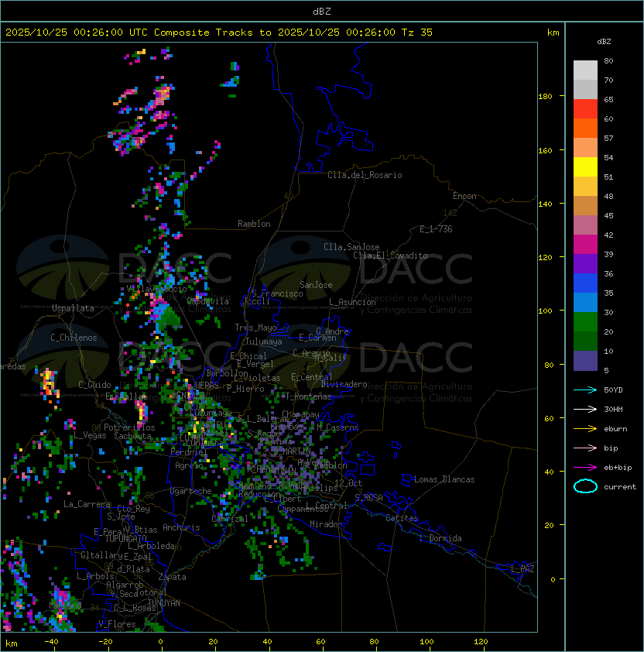The height and width of the screenshot is (652, 644).
Task: Click the '-40' tick on the horizontal km axis
Action: tap(51, 642)
